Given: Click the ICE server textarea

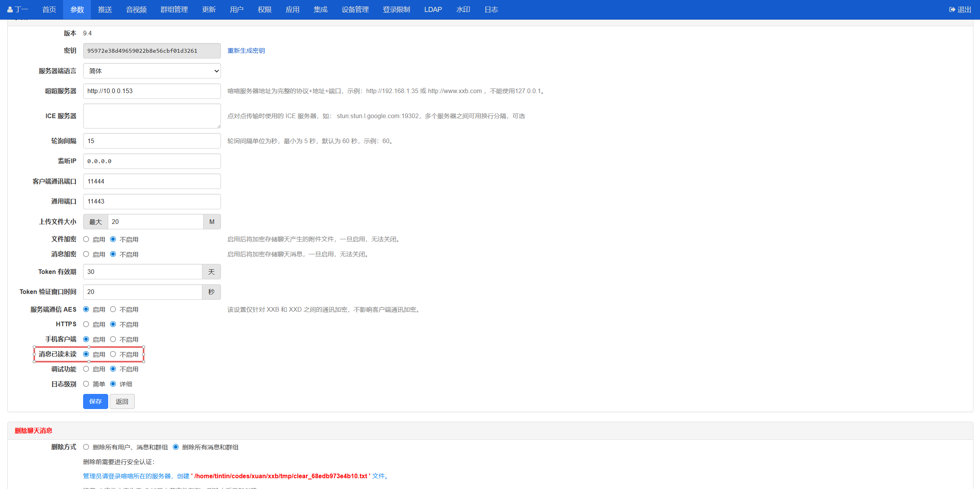Looking at the screenshot, I should click(152, 116).
